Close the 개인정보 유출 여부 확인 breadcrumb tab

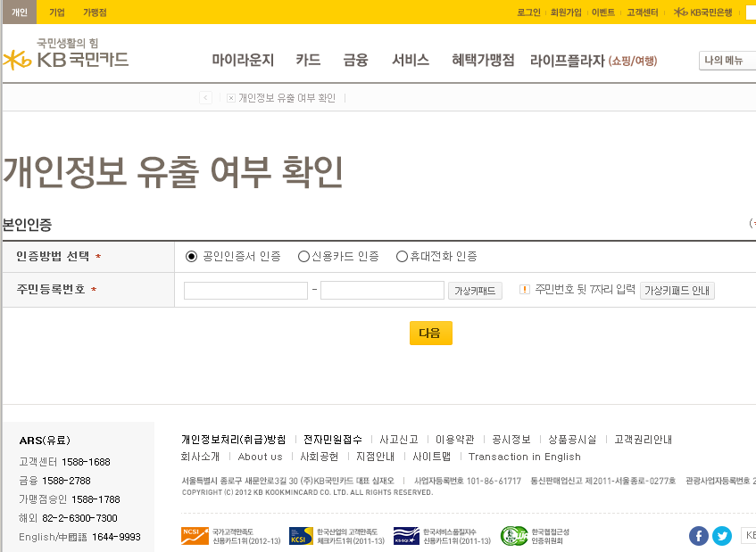pyautogui.click(x=231, y=98)
